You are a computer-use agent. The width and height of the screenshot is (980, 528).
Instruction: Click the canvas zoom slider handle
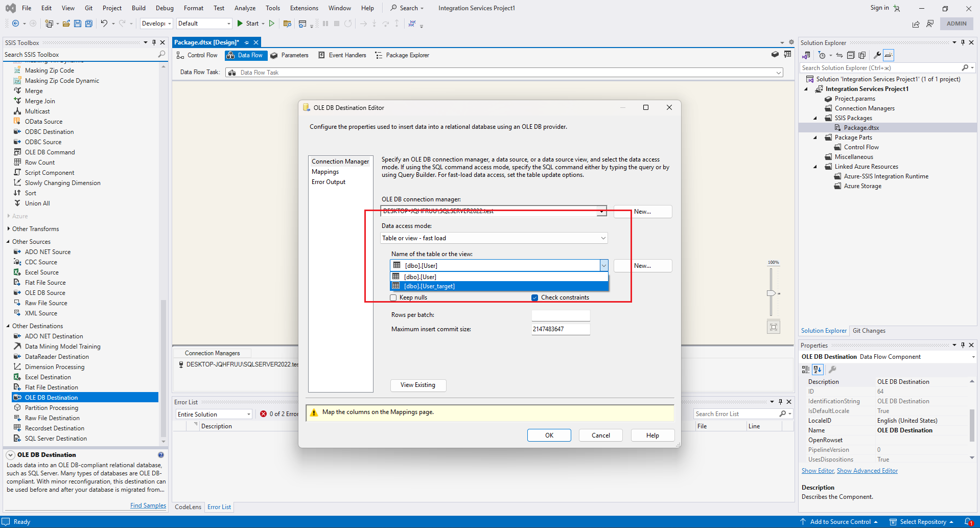772,293
